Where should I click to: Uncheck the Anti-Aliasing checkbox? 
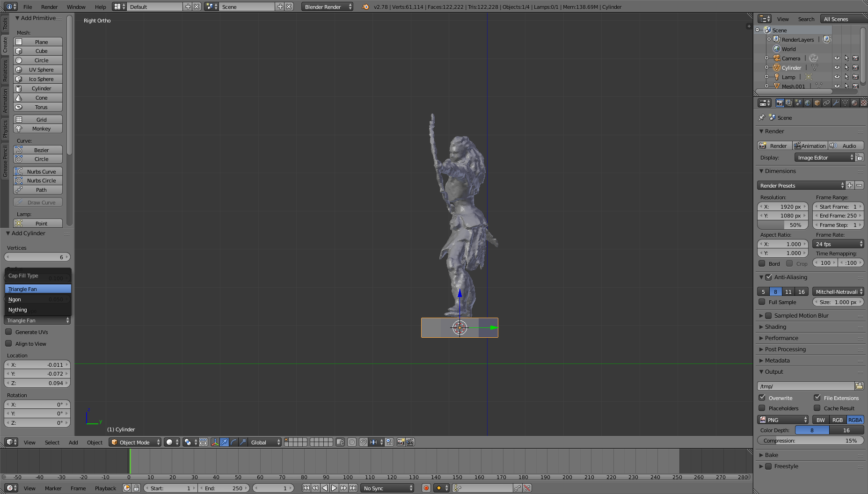pos(768,277)
